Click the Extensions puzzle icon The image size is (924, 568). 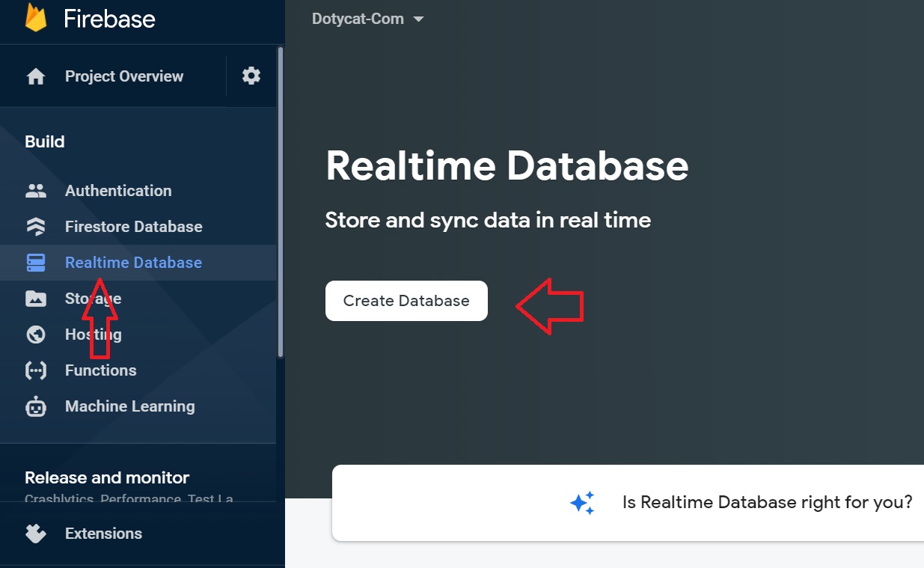point(36,534)
